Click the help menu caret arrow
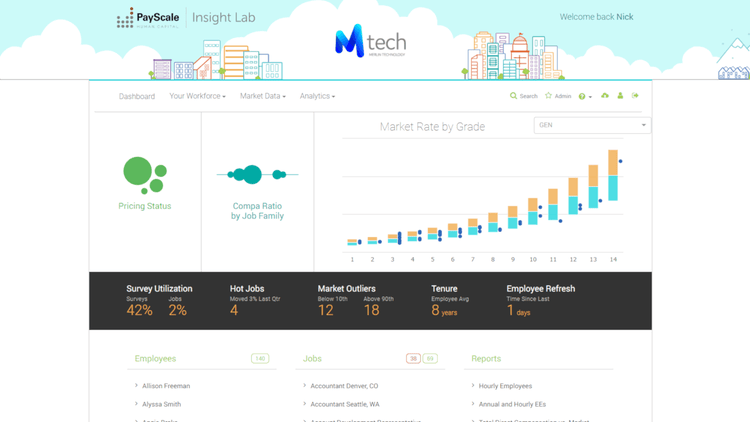The image size is (750, 422). click(590, 97)
